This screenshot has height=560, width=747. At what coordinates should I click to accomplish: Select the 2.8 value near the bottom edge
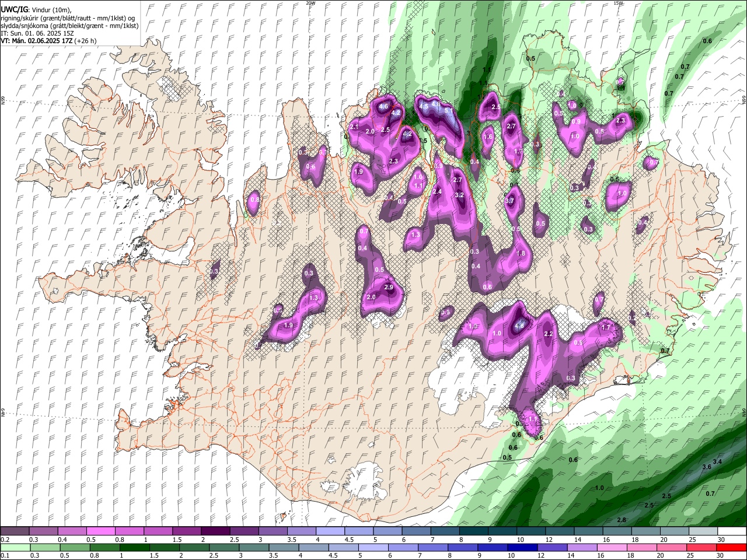pyautogui.click(x=622, y=520)
